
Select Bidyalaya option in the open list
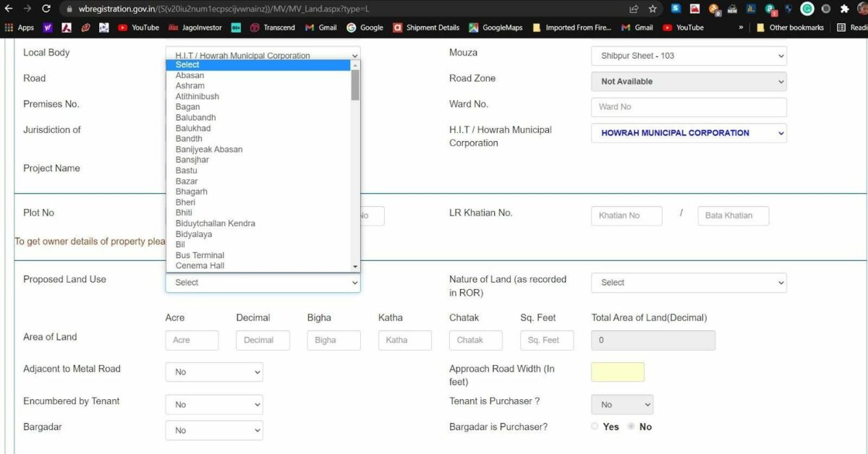point(194,234)
